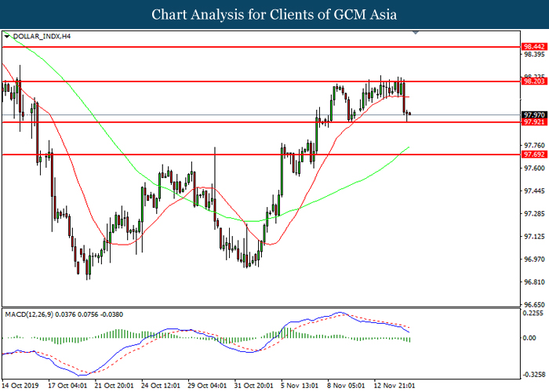Select the 98.442 resistance price tag
549x392 pixels.
534,47
